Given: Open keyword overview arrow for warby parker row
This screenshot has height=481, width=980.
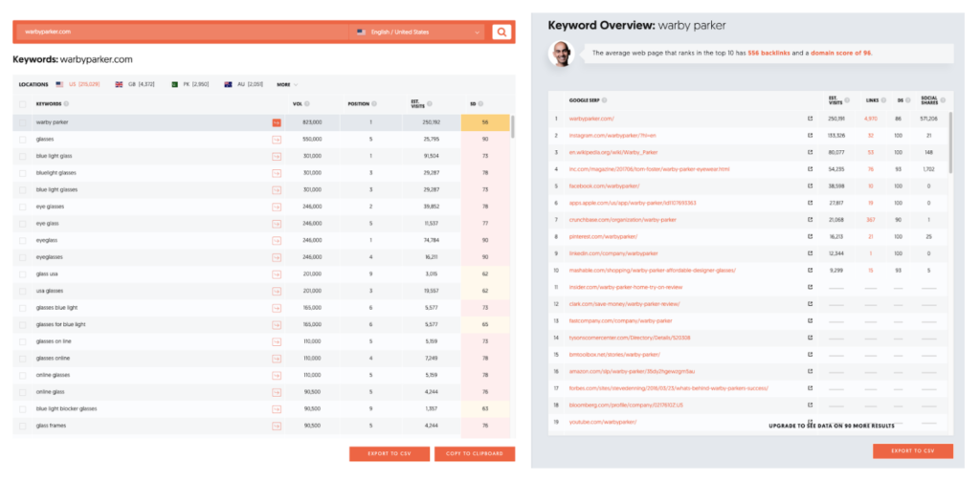Looking at the screenshot, I should [x=277, y=122].
